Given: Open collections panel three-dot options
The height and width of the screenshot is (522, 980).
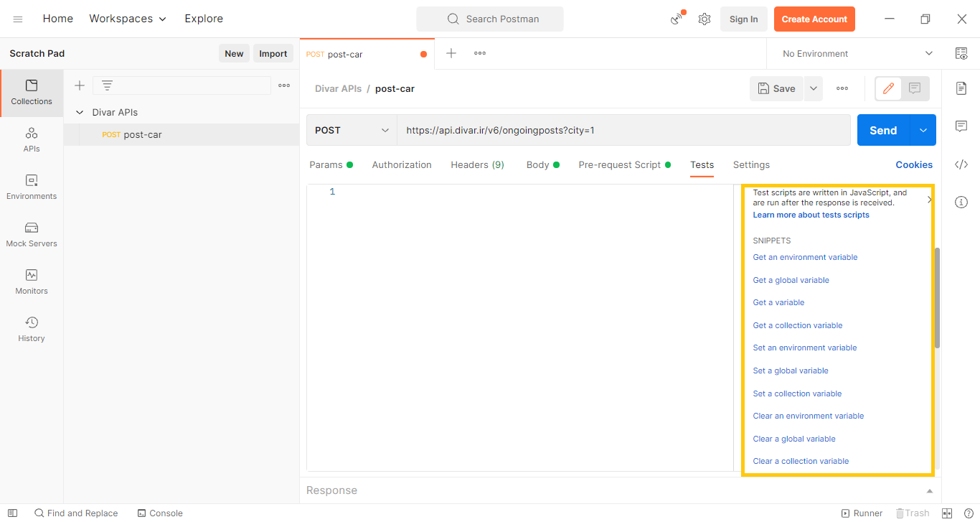Looking at the screenshot, I should pos(284,85).
